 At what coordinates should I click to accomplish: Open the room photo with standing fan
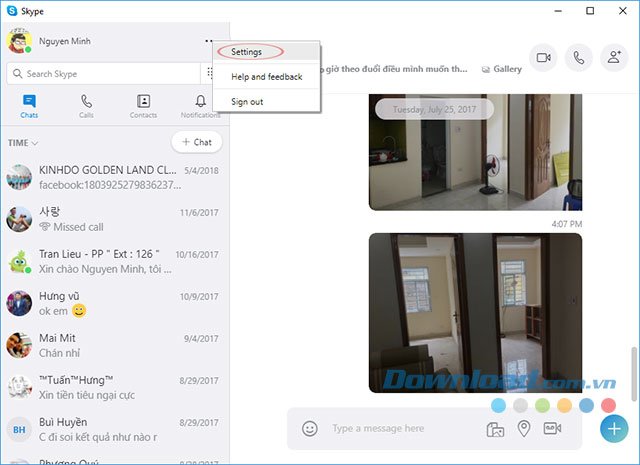tap(476, 152)
